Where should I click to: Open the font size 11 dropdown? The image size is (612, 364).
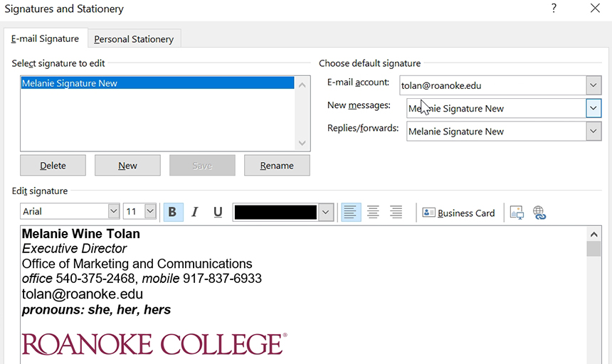point(150,211)
